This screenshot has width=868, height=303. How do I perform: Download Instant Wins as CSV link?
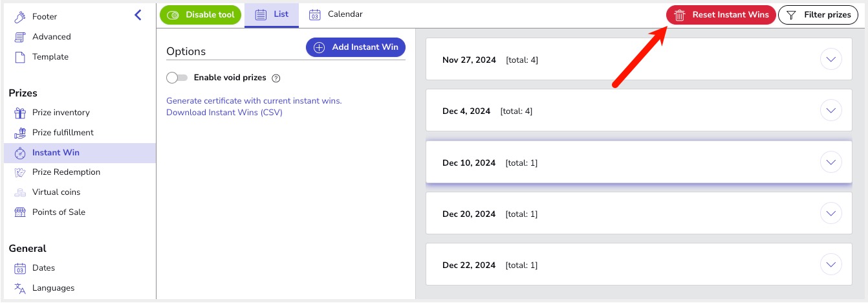[x=224, y=113]
